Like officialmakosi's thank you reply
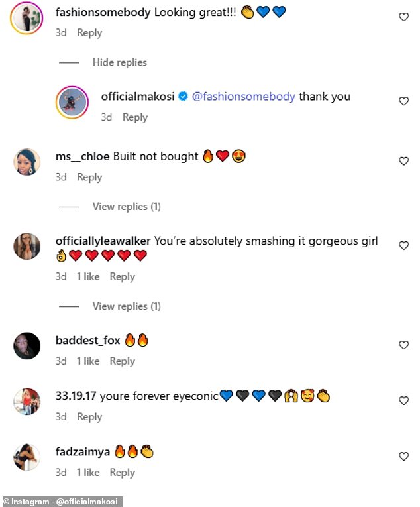 pyautogui.click(x=403, y=101)
